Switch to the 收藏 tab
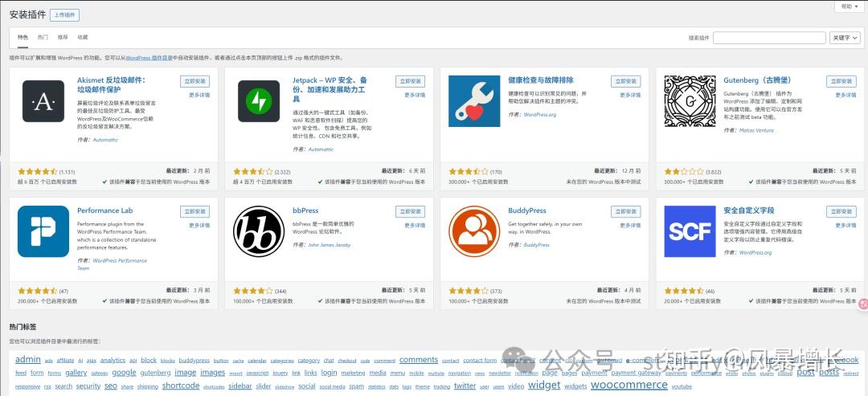Image resolution: width=868 pixels, height=396 pixels. point(83,38)
